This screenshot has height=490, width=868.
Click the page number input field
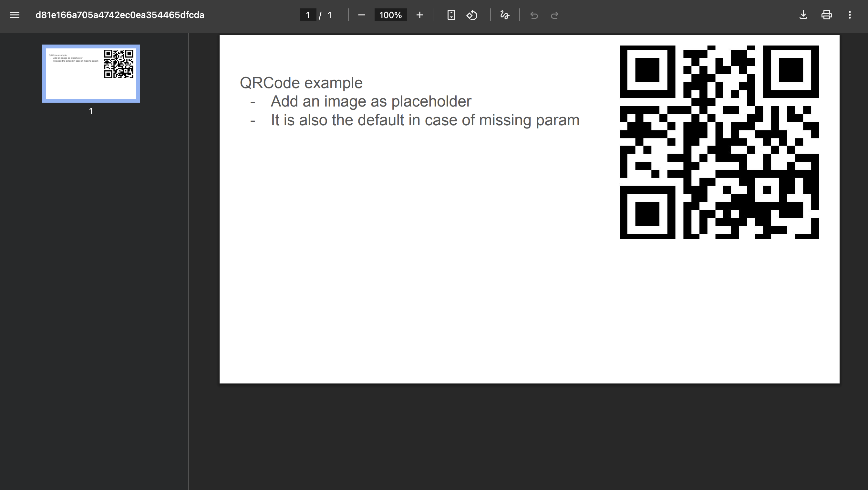[x=308, y=15]
